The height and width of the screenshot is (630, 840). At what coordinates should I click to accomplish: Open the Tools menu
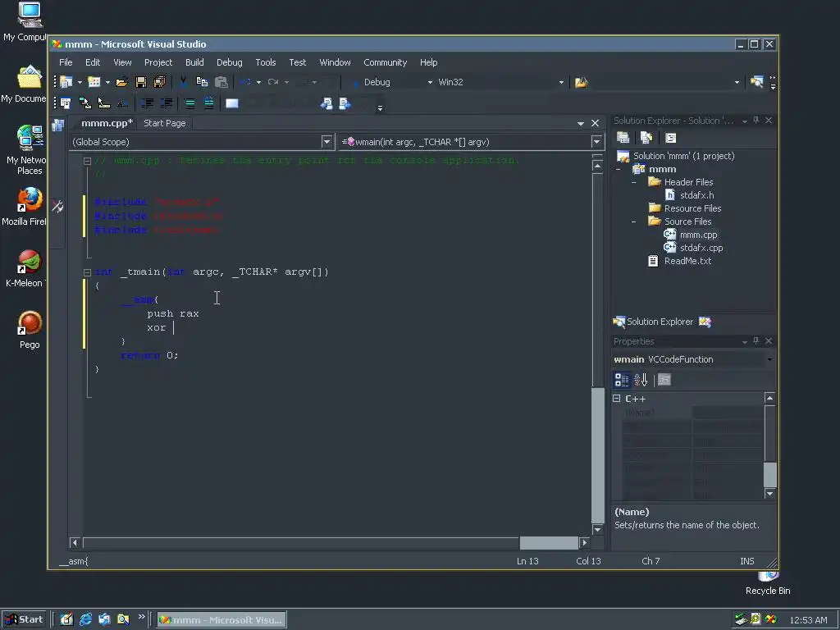[x=266, y=62]
